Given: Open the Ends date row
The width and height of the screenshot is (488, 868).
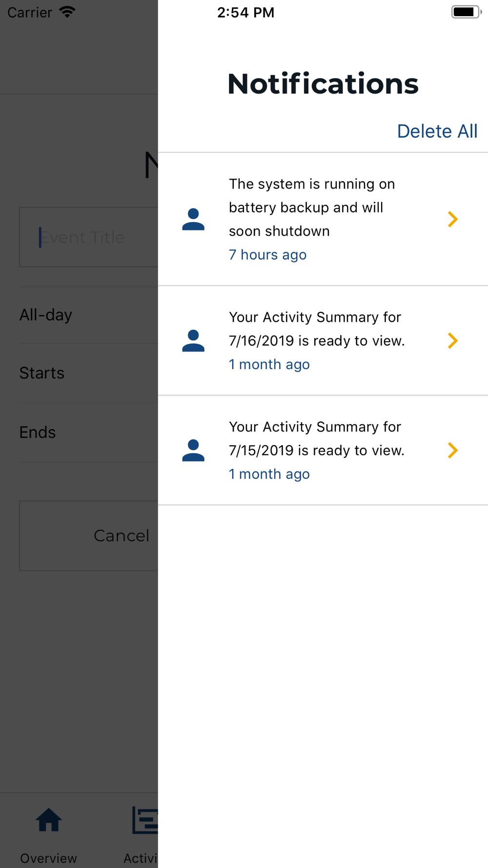Looking at the screenshot, I should pyautogui.click(x=89, y=433).
